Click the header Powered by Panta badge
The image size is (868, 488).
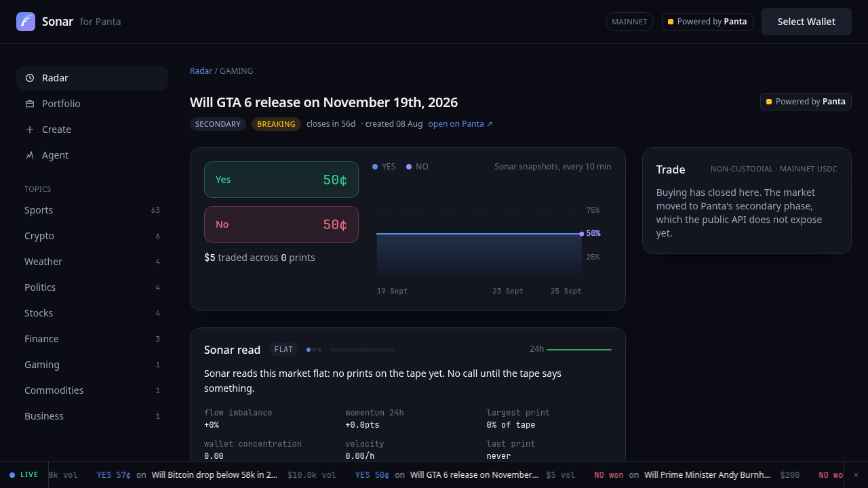point(707,22)
